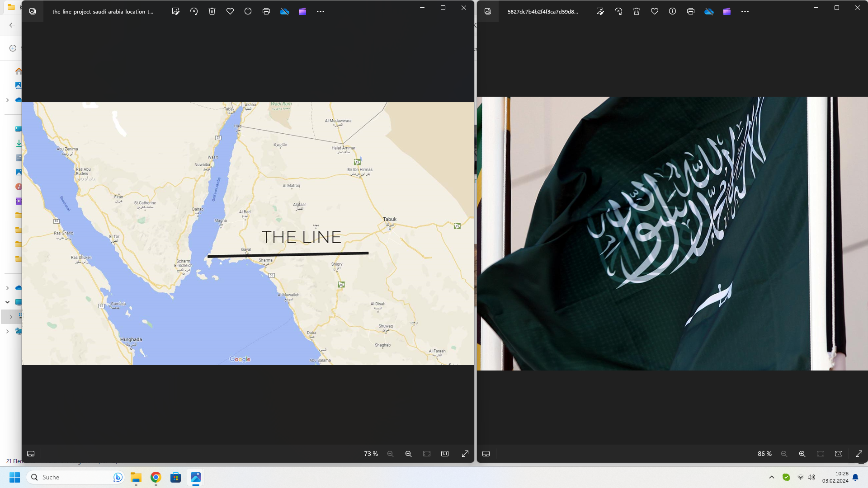Go back in File Explorer window
The width and height of the screenshot is (868, 488).
(12, 25)
